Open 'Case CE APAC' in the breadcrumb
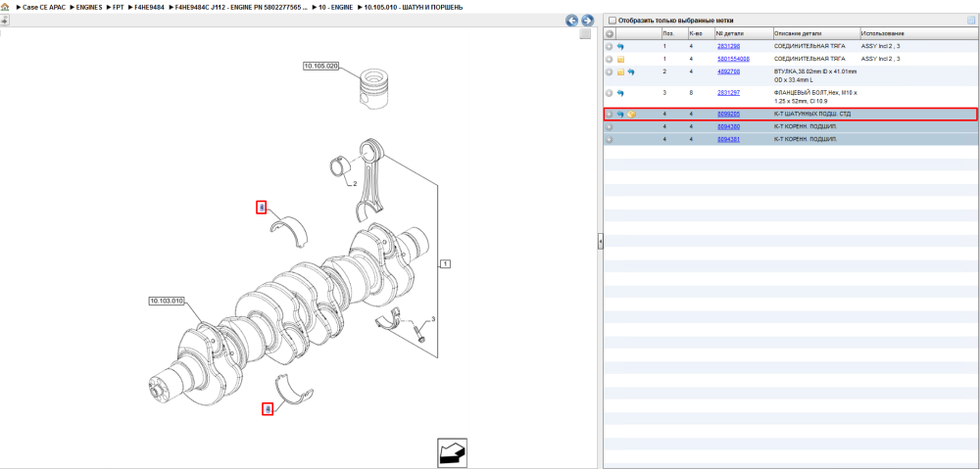980x469 pixels. pos(44,7)
